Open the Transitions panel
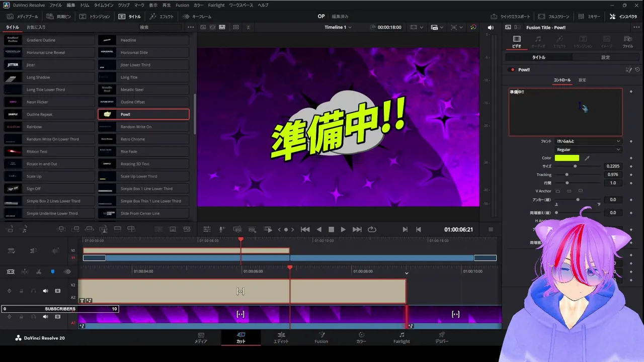The height and width of the screenshot is (362, 644). tap(95, 16)
